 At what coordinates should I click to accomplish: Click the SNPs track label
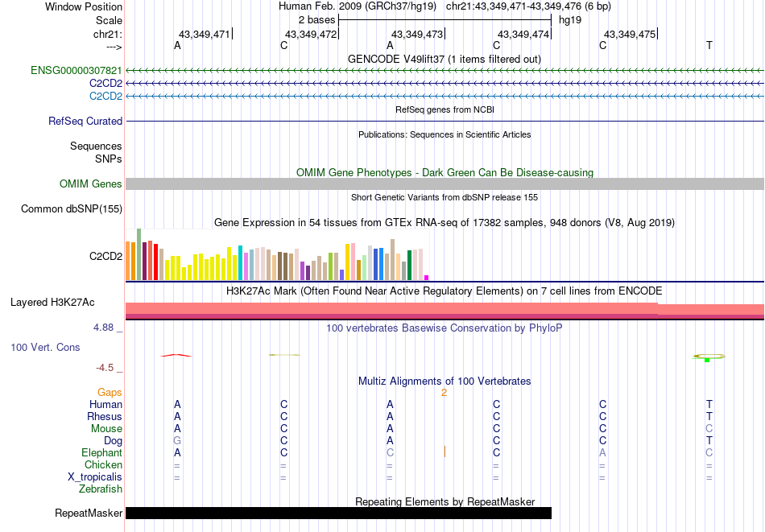click(109, 159)
